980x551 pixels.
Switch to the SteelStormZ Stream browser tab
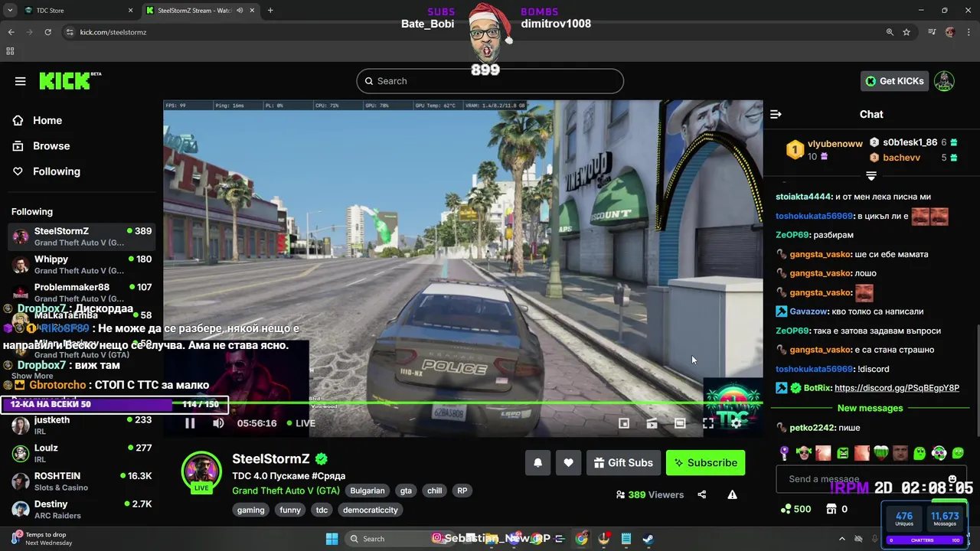201,11
